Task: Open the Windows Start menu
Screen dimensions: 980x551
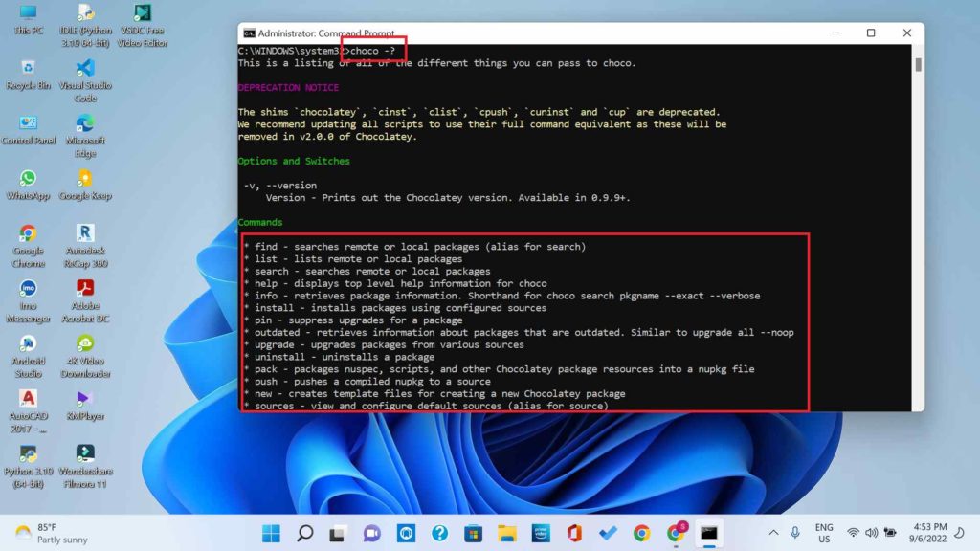Action: 271,533
